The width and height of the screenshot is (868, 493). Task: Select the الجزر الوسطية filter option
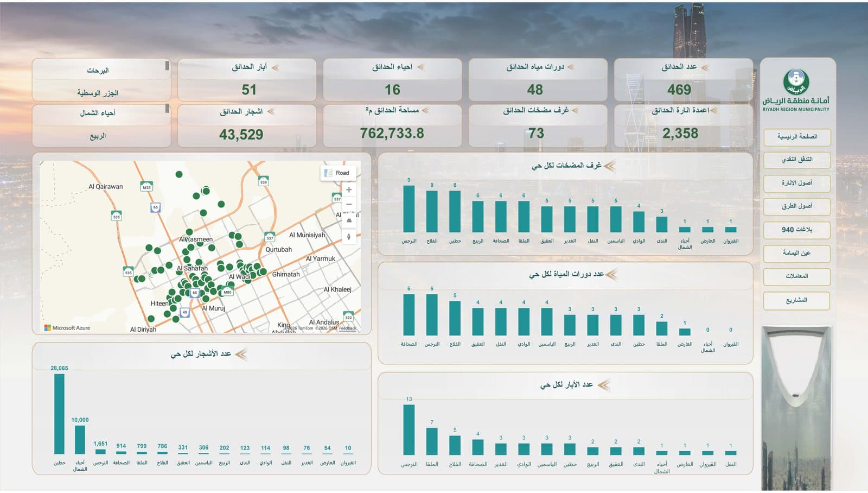[98, 93]
